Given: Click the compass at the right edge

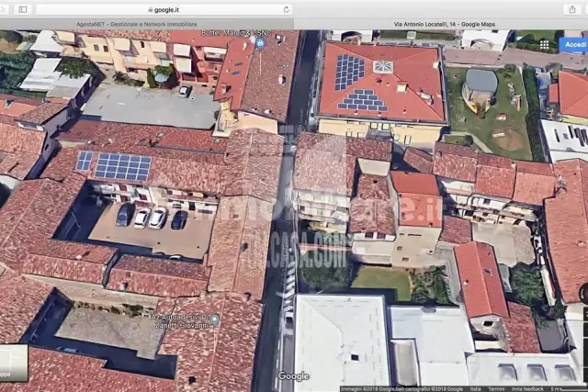Looking at the screenshot, I should [x=584, y=293].
